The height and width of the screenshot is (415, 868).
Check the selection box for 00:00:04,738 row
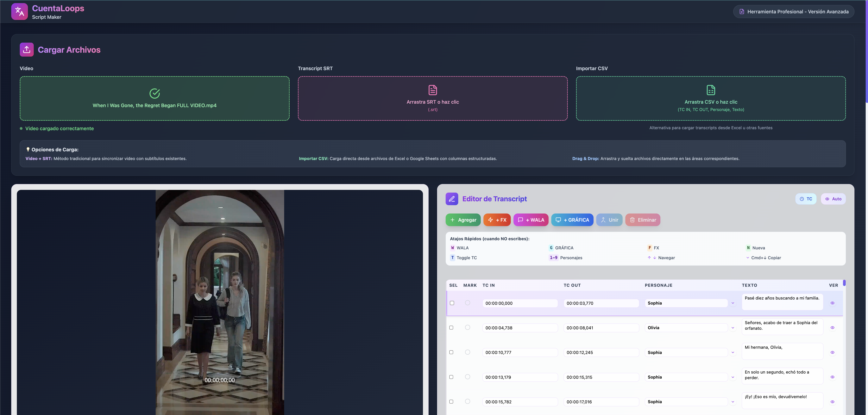[x=451, y=328]
